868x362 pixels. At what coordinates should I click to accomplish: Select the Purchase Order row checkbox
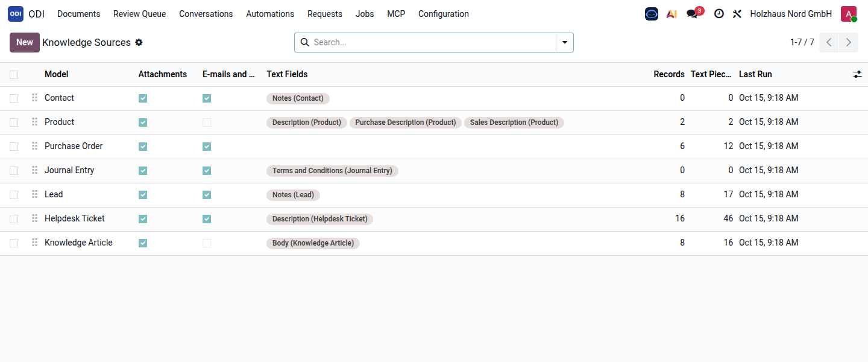point(14,147)
